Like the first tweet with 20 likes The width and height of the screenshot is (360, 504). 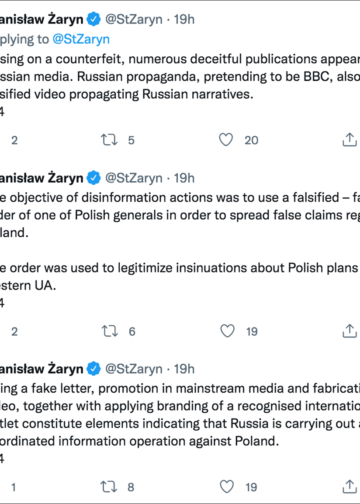(226, 140)
